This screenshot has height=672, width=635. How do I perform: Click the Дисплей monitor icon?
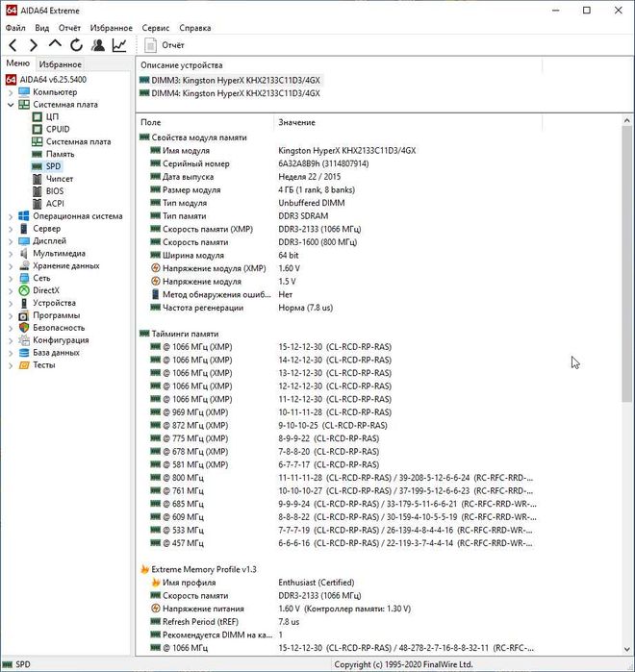[x=24, y=241]
